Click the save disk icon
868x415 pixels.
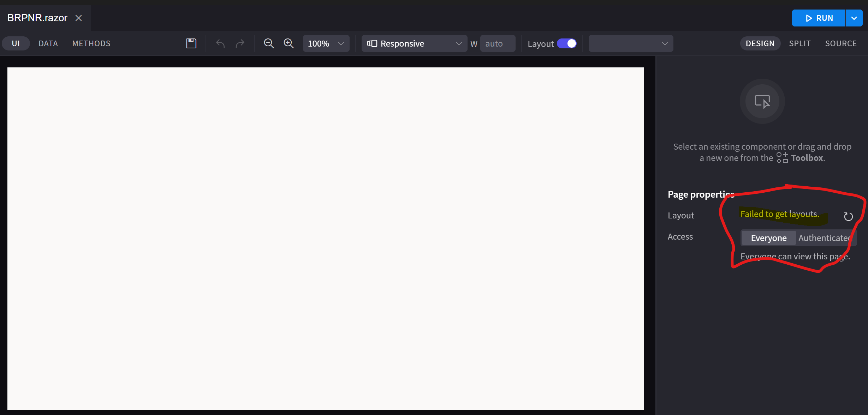191,43
